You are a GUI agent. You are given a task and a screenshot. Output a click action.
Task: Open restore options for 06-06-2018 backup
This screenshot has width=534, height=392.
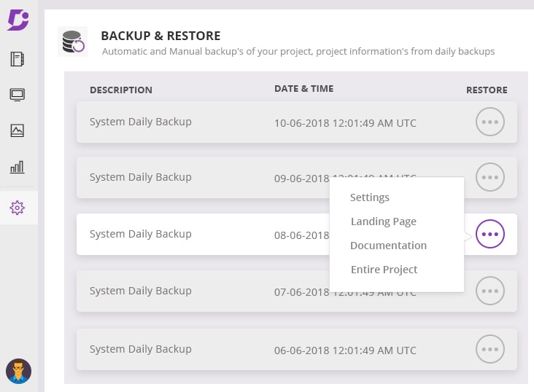coord(490,349)
